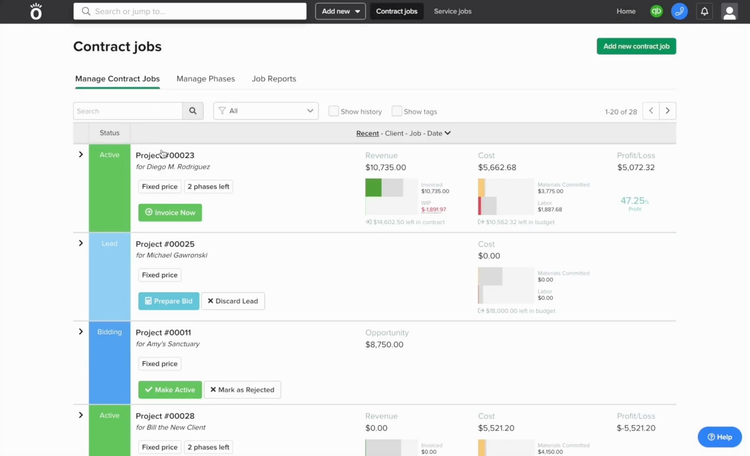The height and width of the screenshot is (456, 750).
Task: Open Manage Contract Jobs tab
Action: tap(117, 79)
